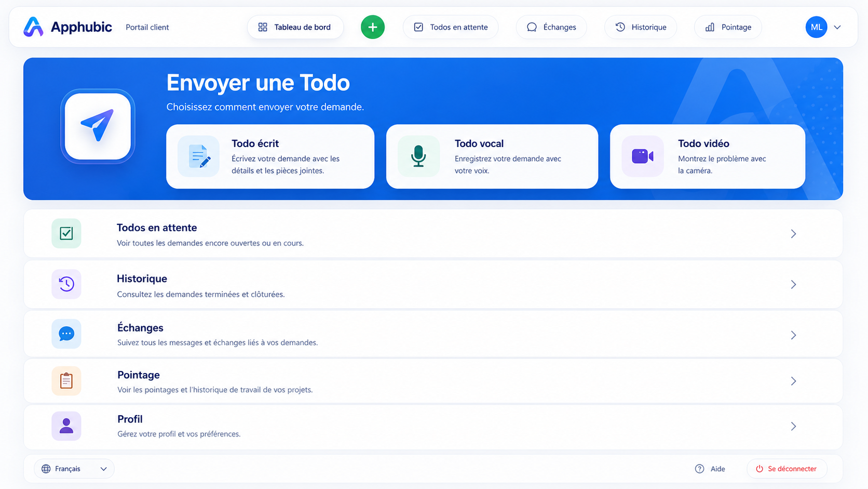Open Pointage in top navigation
868x489 pixels.
tap(728, 27)
